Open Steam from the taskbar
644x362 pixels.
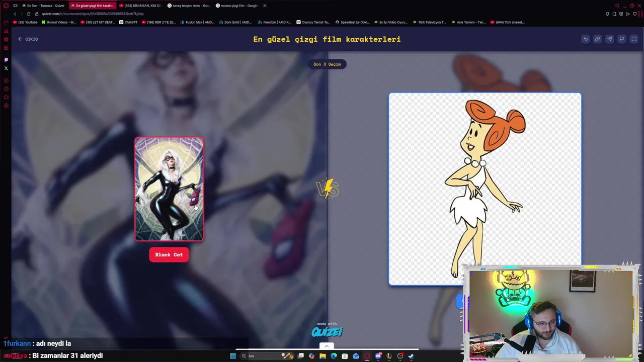[411, 356]
